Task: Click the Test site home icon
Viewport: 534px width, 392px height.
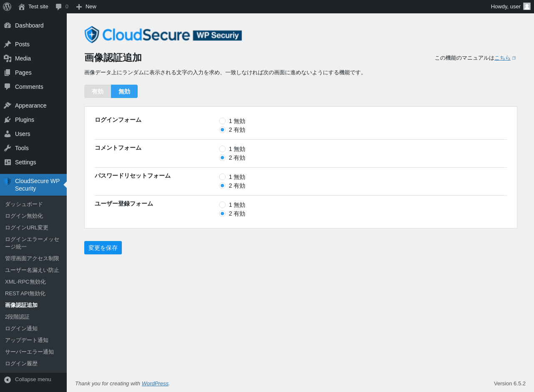Action: (x=22, y=7)
